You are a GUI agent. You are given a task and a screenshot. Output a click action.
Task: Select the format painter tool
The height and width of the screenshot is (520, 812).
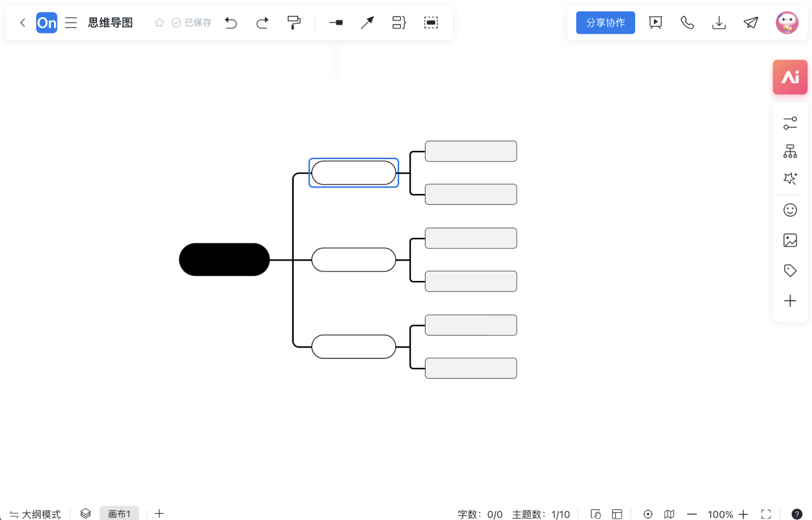tap(294, 23)
